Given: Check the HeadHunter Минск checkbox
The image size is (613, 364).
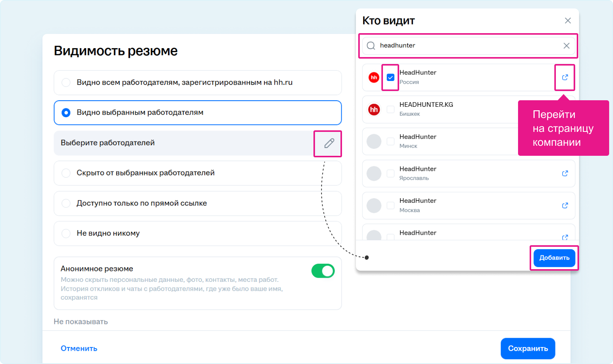Looking at the screenshot, I should click(x=390, y=142).
